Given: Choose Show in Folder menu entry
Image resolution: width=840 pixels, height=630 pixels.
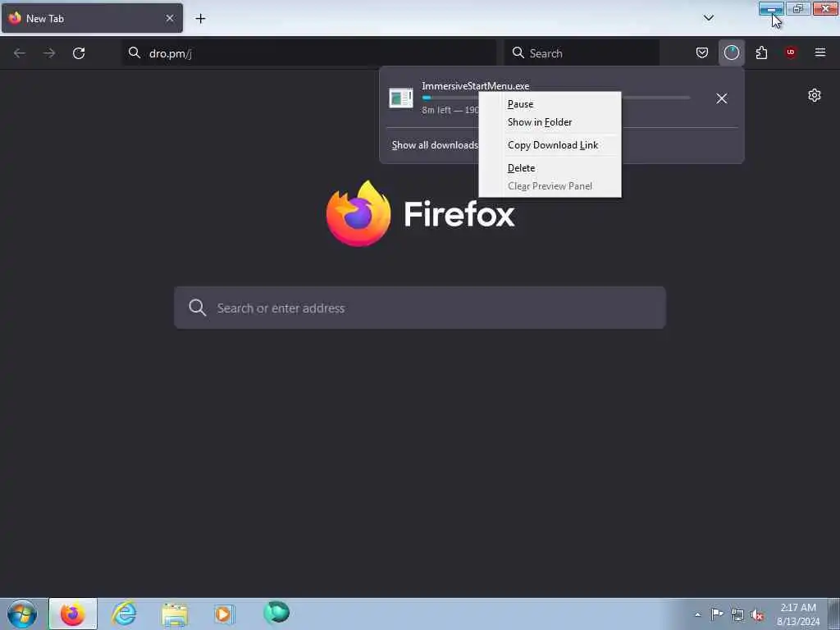Looking at the screenshot, I should pos(550,122).
